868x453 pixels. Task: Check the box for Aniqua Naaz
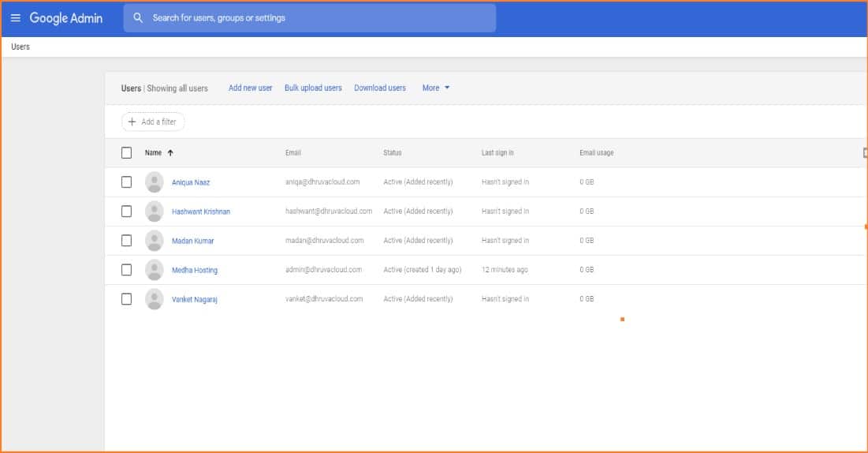126,182
